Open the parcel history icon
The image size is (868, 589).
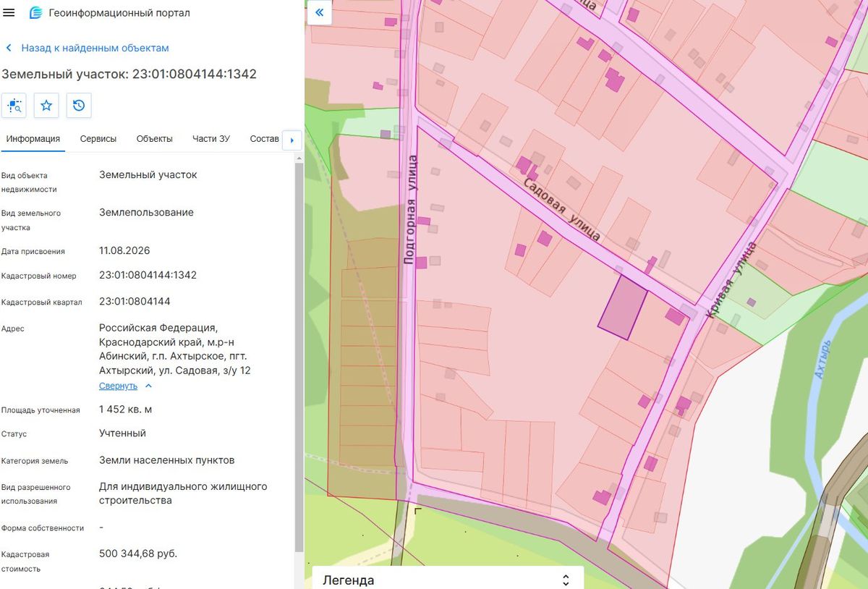79,106
